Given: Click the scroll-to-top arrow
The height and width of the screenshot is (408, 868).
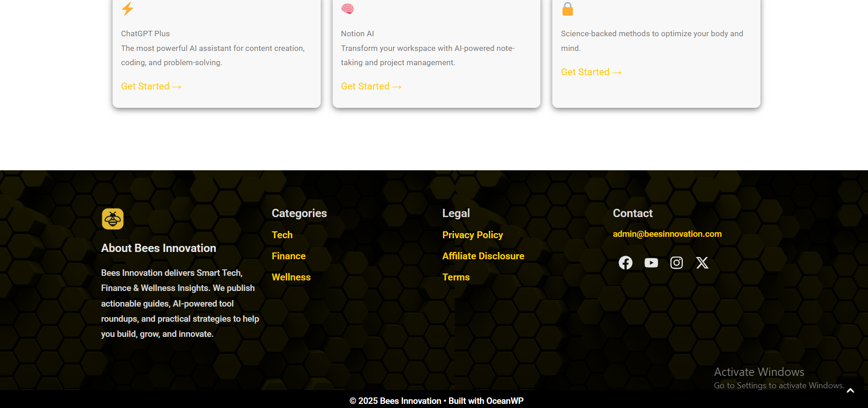Looking at the screenshot, I should (850, 391).
